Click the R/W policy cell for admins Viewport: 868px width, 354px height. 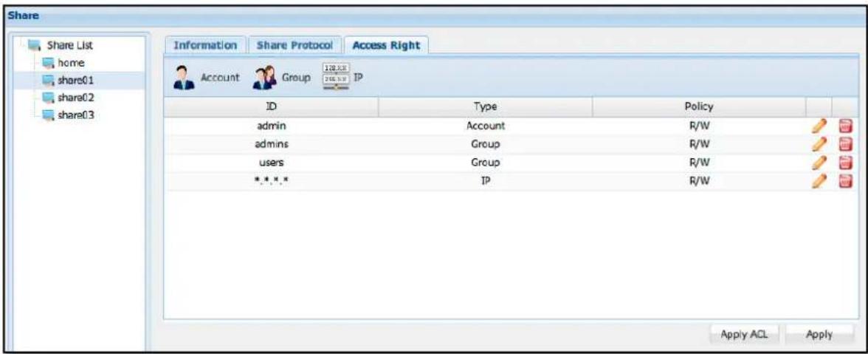pyautogui.click(x=699, y=145)
